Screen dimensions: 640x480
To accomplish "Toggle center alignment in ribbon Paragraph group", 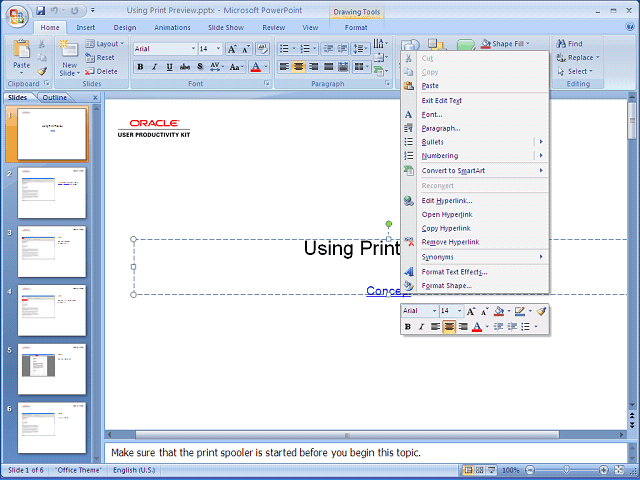I will pyautogui.click(x=299, y=67).
